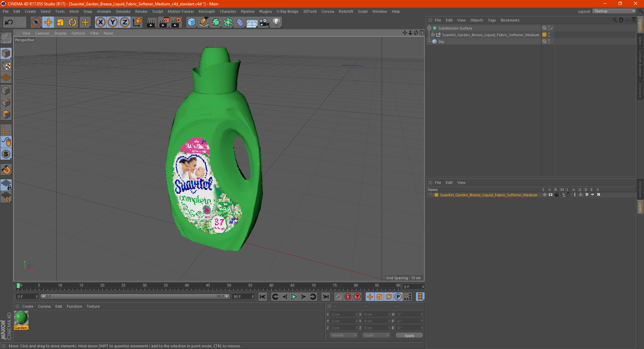Viewport: 644px width, 349px height.
Task: Click the X position input field
Action: (x=343, y=314)
